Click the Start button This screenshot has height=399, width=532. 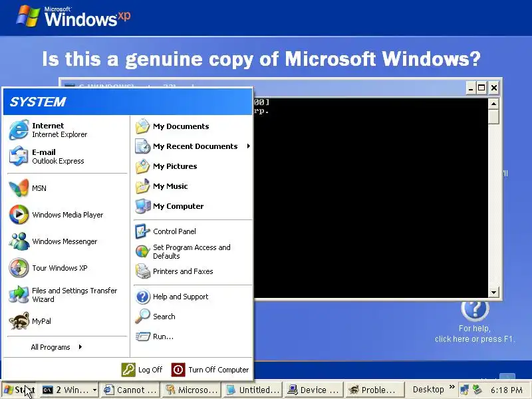pyautogui.click(x=19, y=390)
